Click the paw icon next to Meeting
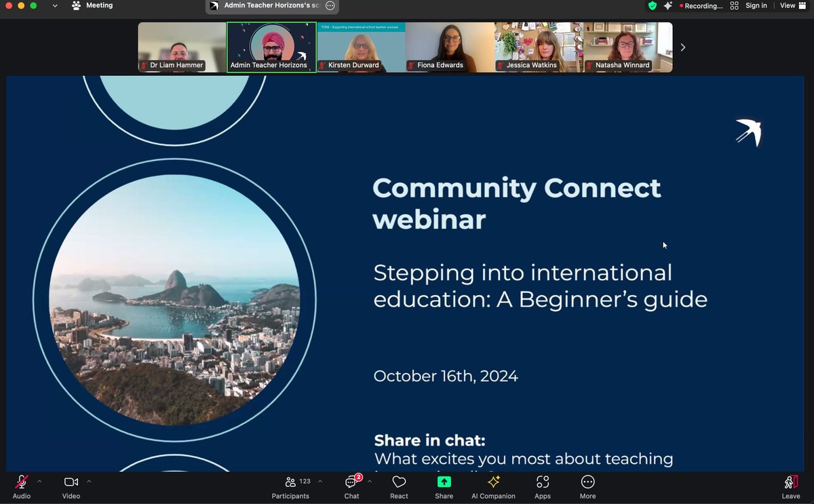Viewport: 814px width, 504px height. [x=76, y=5]
